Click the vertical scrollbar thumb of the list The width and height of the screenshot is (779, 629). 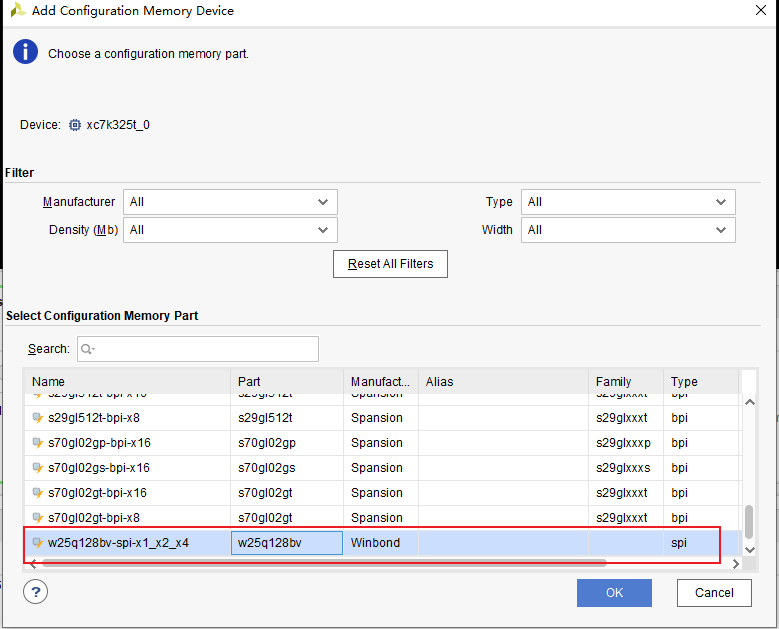click(748, 523)
